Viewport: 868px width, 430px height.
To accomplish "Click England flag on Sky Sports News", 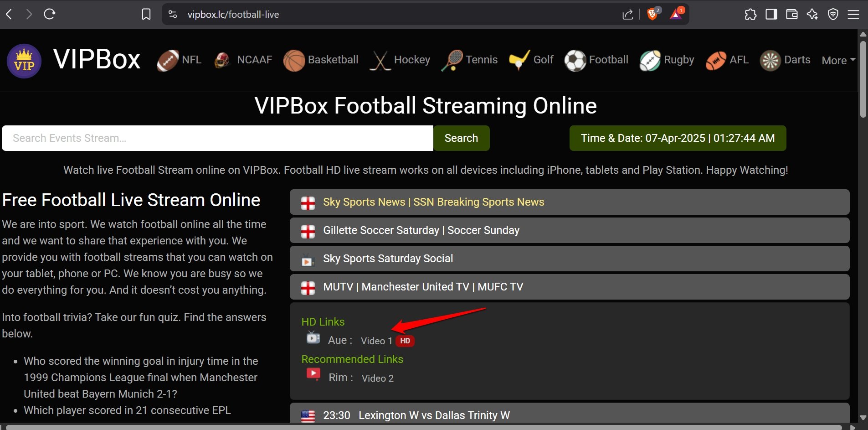I will coord(308,203).
